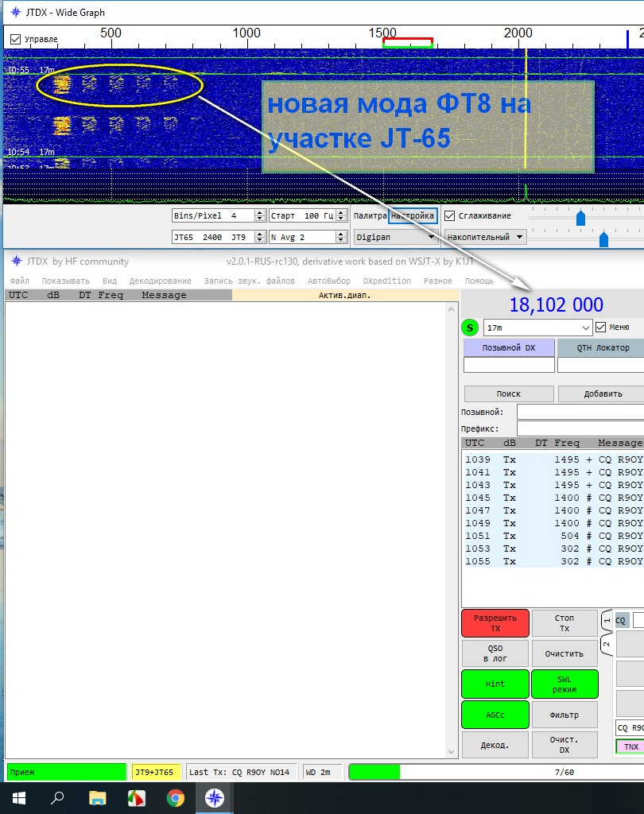Open the DXpedition menu

(x=386, y=281)
